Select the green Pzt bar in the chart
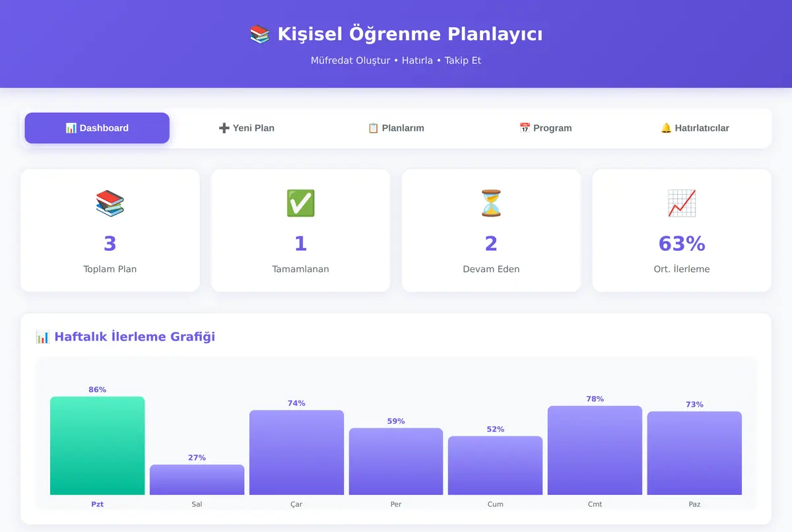 point(97,446)
